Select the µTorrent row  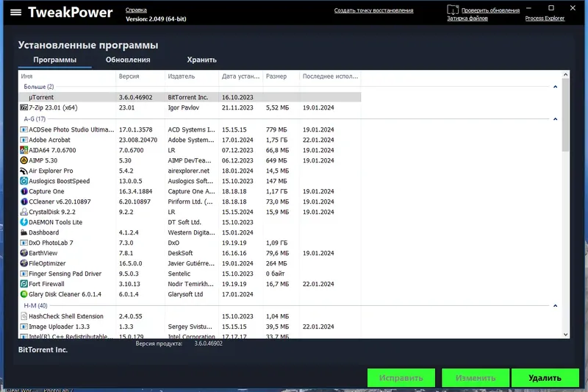click(x=190, y=97)
